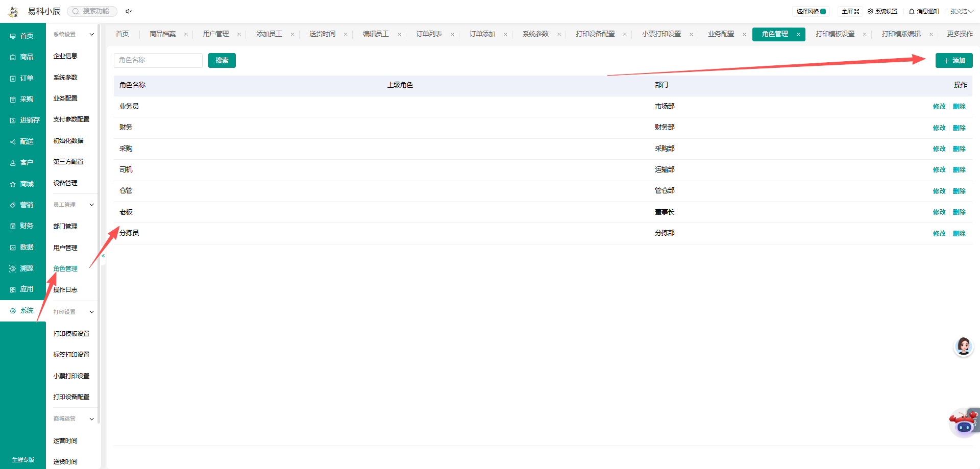Screen dimensions: 980x469
Task: Open 部门管理 in sidebar menu
Action: [x=65, y=227]
